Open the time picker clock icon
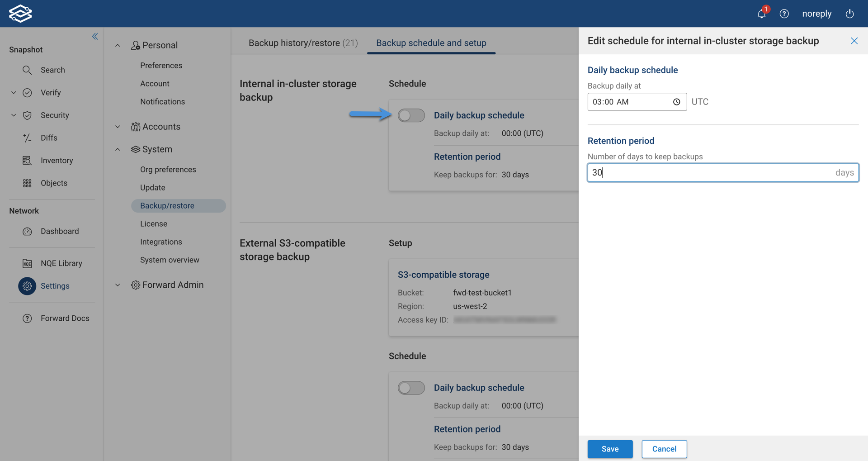The height and width of the screenshot is (461, 868). pyautogui.click(x=676, y=102)
